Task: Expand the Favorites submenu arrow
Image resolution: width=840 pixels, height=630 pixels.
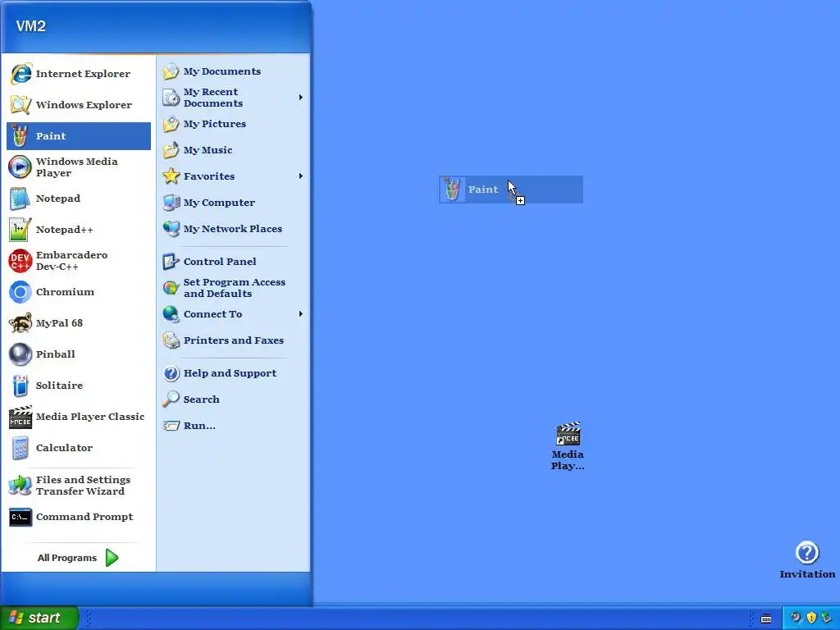Action: 301,176
